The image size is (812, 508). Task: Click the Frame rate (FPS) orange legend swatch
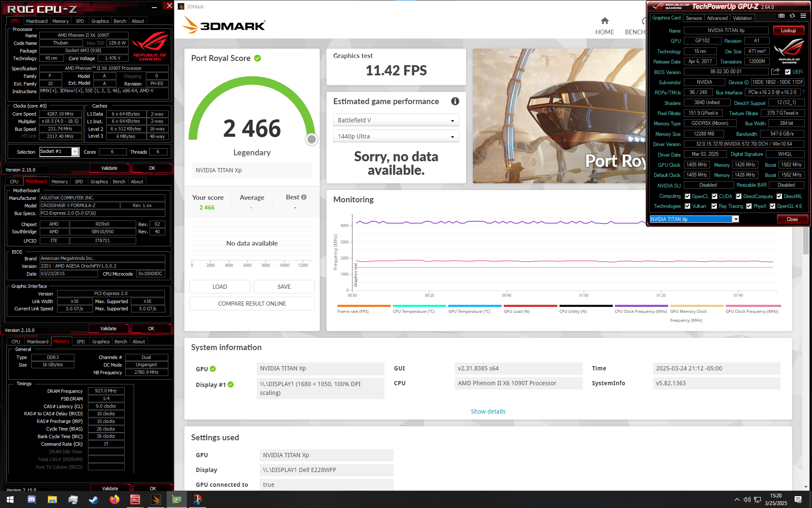click(364, 306)
